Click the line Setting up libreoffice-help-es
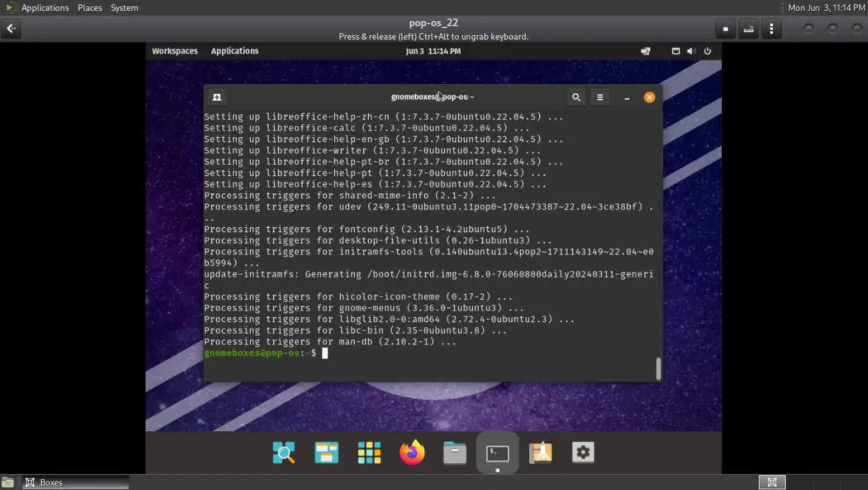 point(375,184)
